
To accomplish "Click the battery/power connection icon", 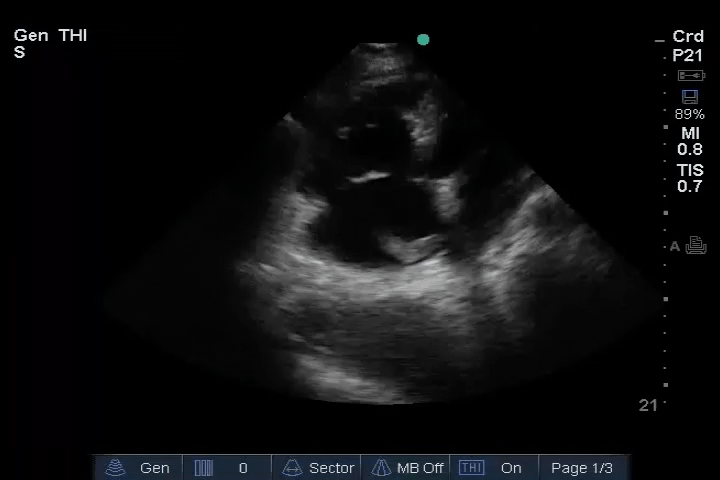I will [x=691, y=76].
